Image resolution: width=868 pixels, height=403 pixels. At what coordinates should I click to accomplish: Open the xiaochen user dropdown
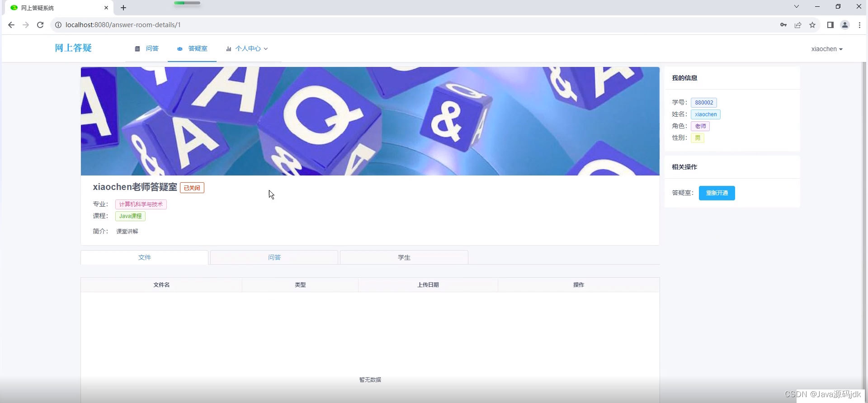tap(827, 49)
